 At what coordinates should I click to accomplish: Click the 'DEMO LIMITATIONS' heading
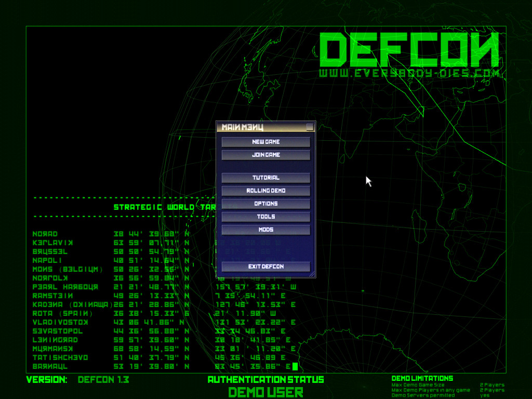click(422, 378)
